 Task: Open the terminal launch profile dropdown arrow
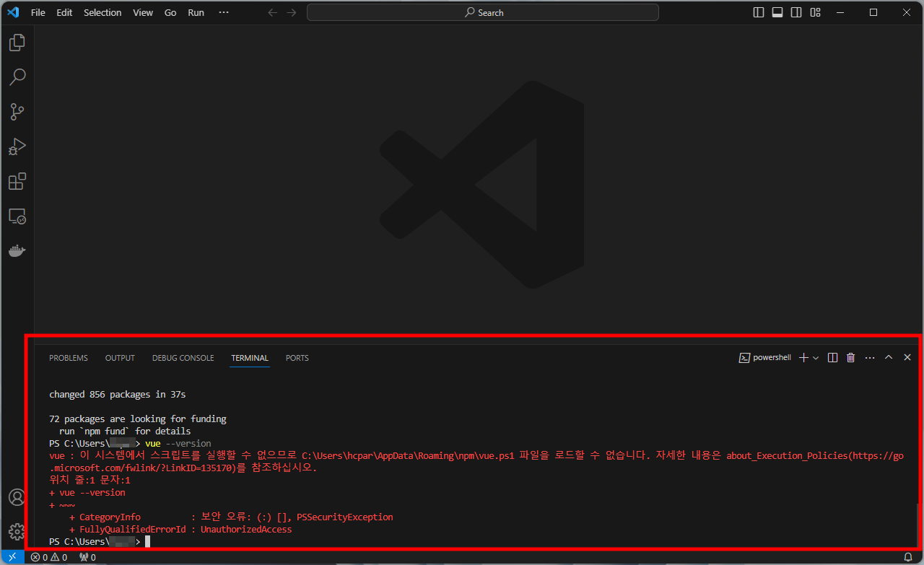(816, 358)
